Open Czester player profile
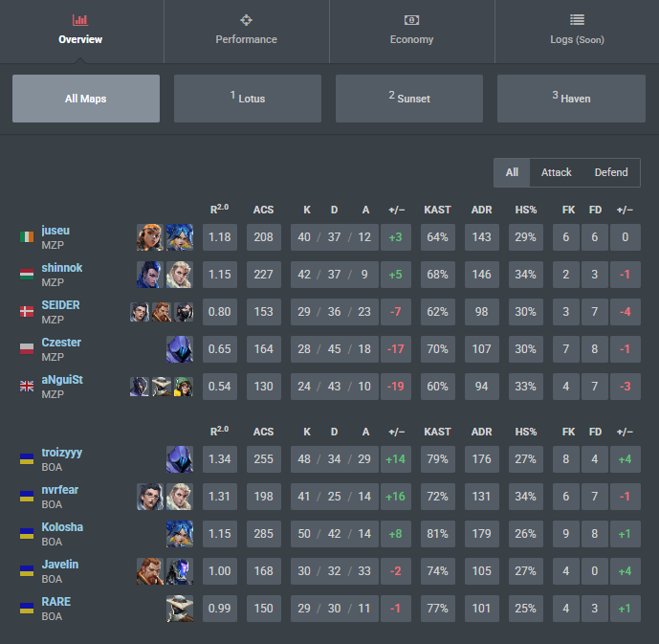Viewport: 659px width, 644px height. pos(61,343)
